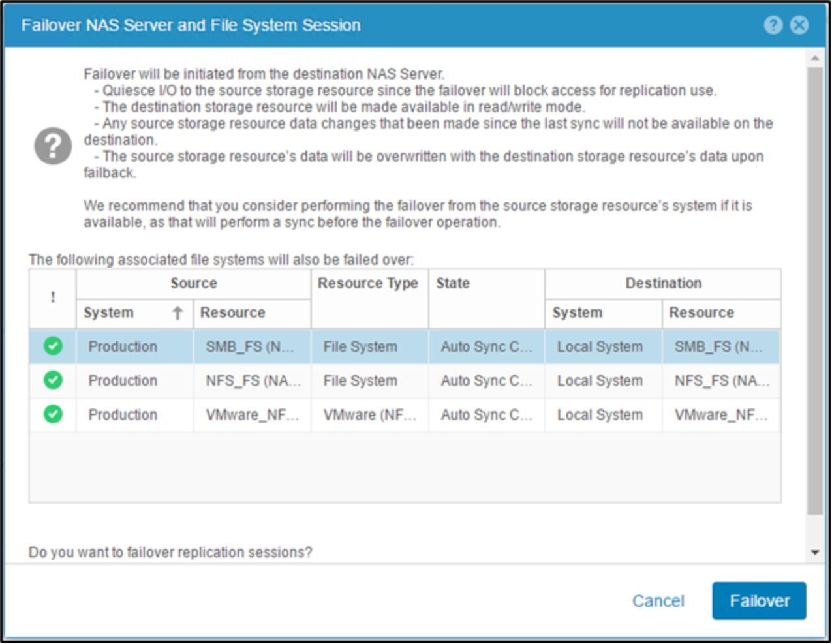Image resolution: width=832 pixels, height=644 pixels.
Task: Click destination resource VMware_NF... cell
Action: 721,414
